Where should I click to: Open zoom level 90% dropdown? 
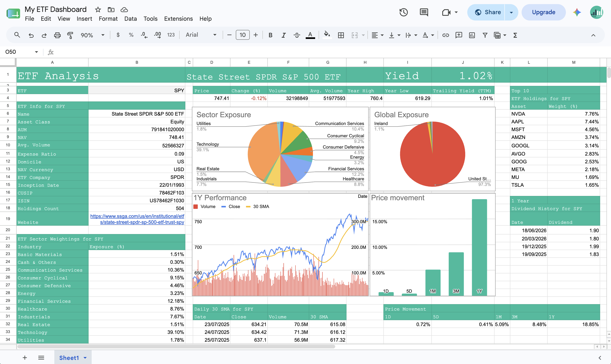click(92, 35)
